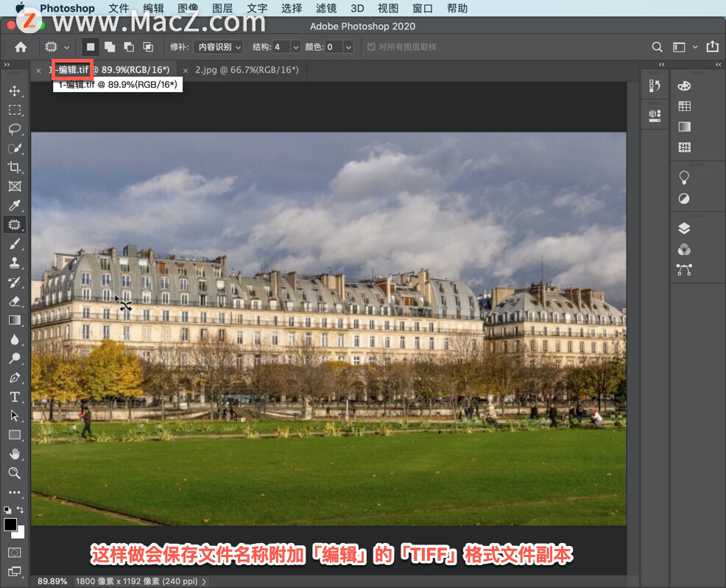This screenshot has height=588, width=726.
Task: Switch foreground and background colors
Action: (x=21, y=509)
